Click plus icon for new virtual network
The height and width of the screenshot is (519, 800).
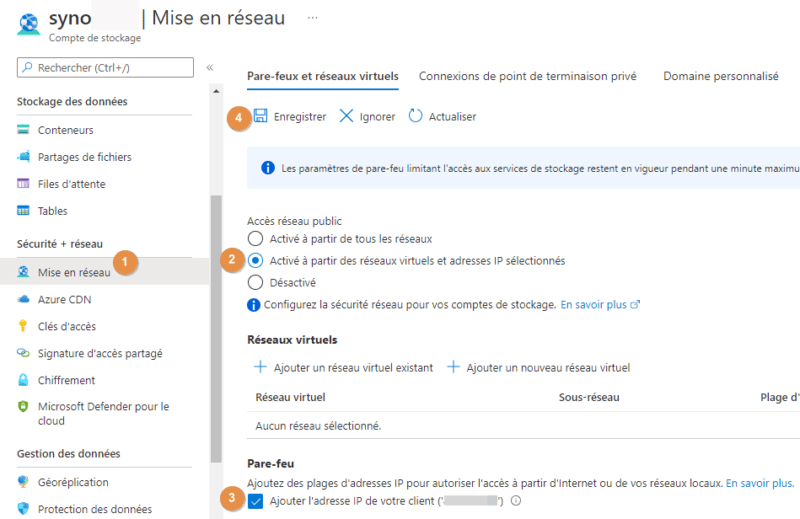pyautogui.click(x=453, y=367)
